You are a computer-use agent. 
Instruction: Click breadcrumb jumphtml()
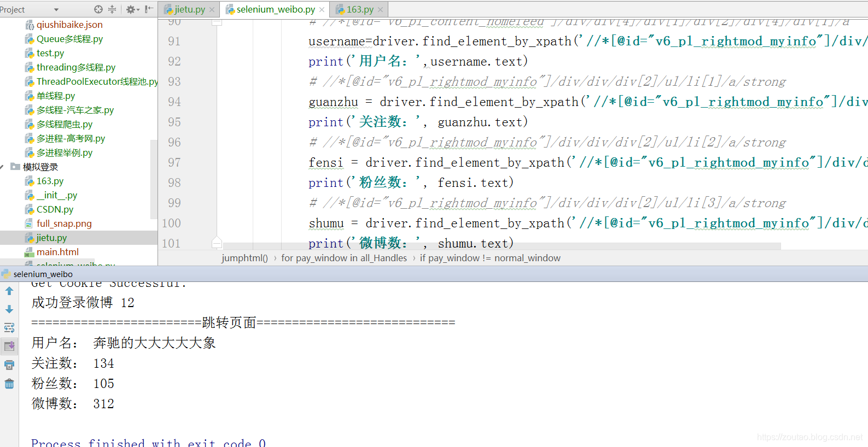[244, 258]
